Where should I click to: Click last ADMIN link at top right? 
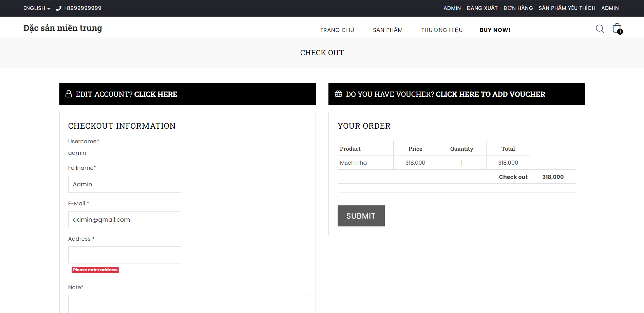610,8
